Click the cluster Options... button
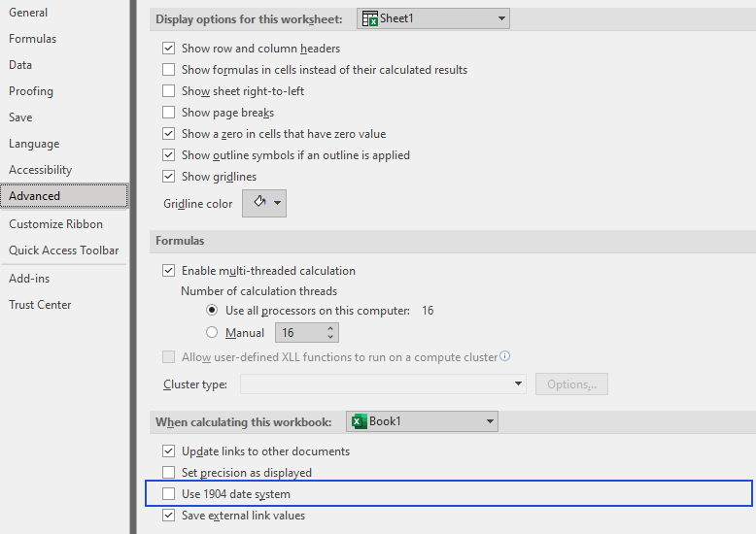756x534 pixels. pyautogui.click(x=571, y=384)
